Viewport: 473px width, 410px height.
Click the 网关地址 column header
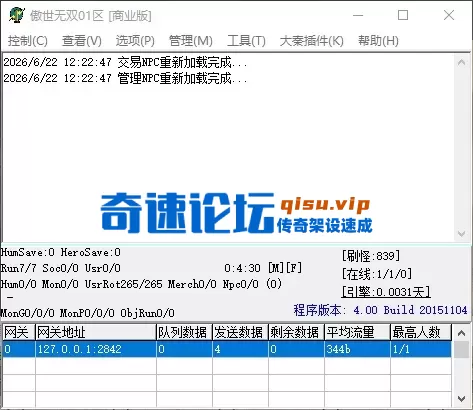coord(96,332)
